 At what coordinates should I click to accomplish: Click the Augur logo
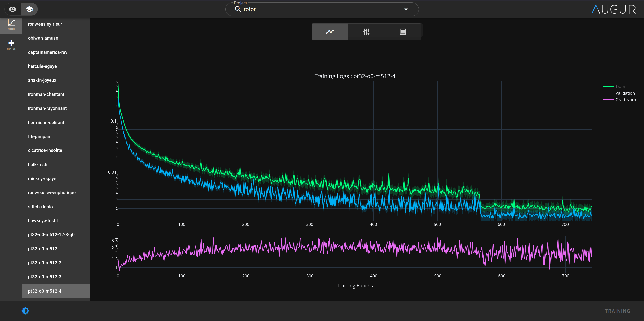point(614,10)
